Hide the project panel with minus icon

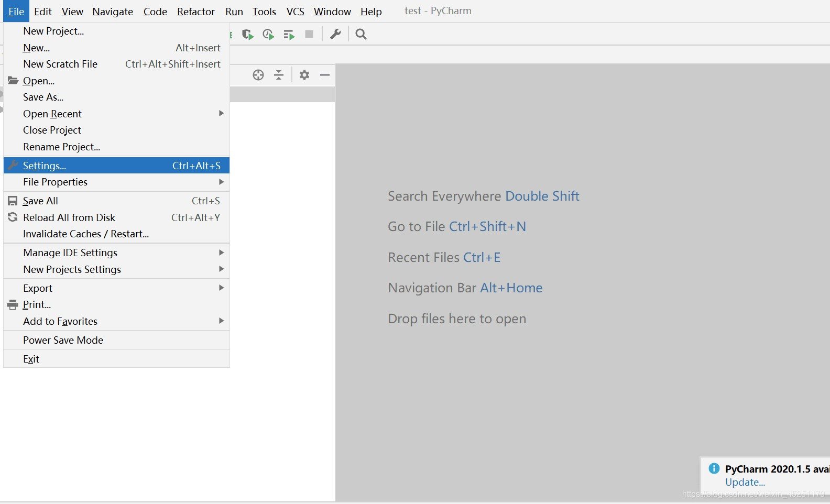pos(325,75)
